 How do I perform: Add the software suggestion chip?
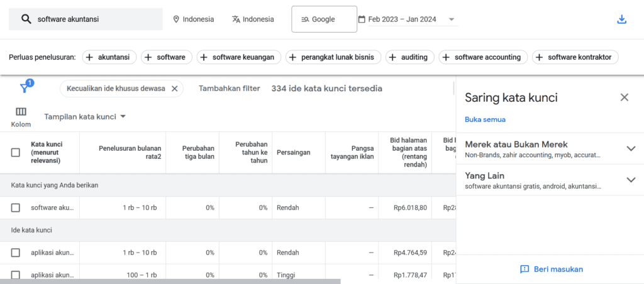coord(166,57)
